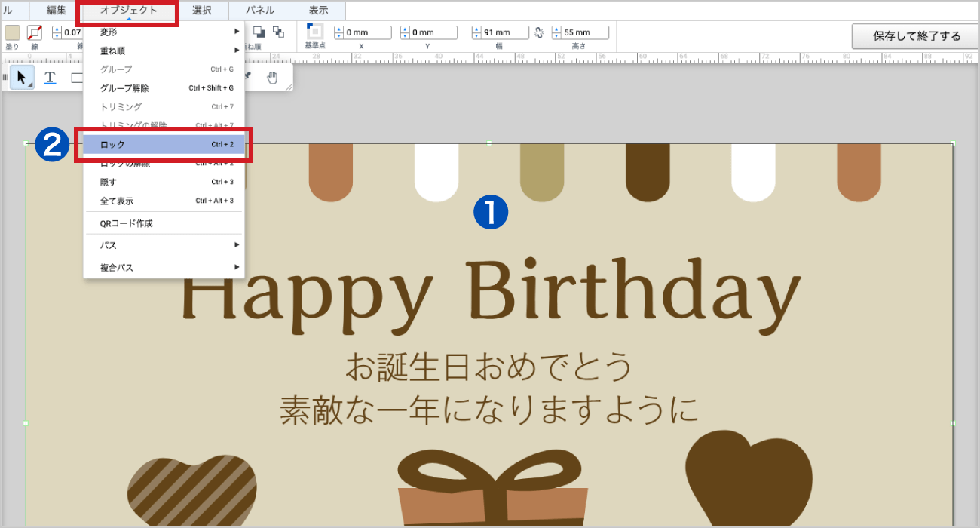Choose QRコード作成 from the menu

click(x=164, y=223)
